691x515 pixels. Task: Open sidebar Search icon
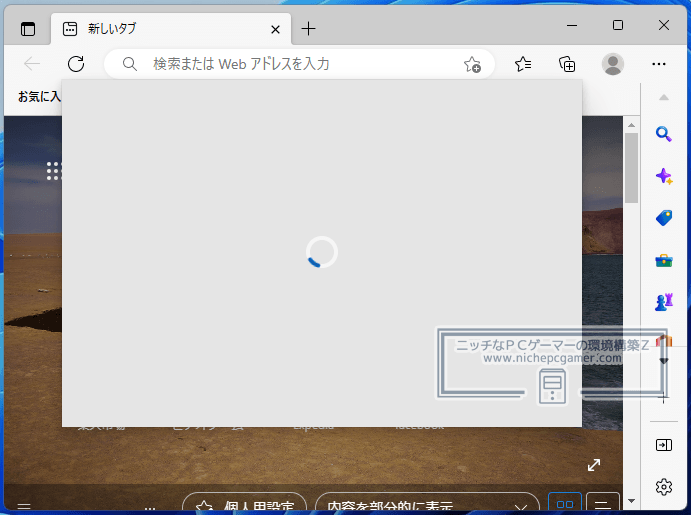[664, 134]
